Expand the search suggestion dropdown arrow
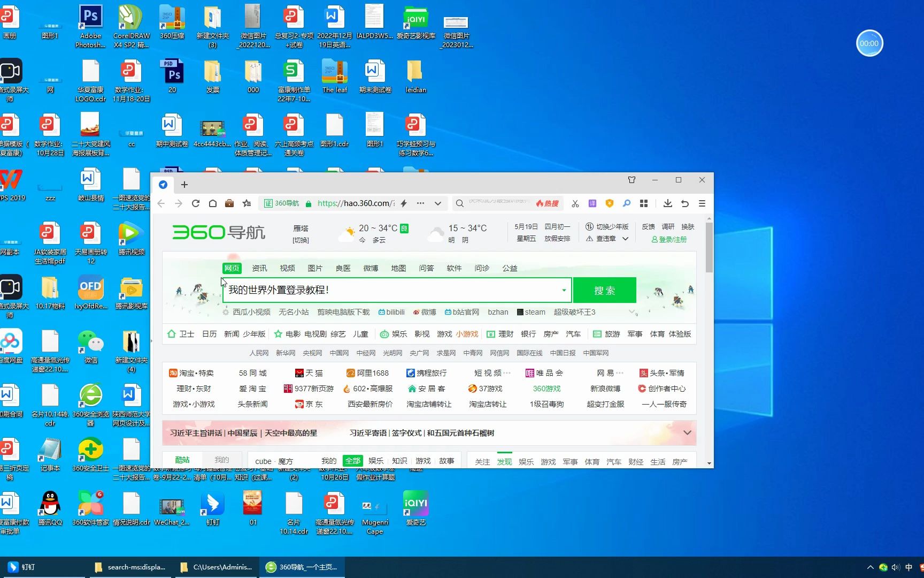 pos(564,290)
